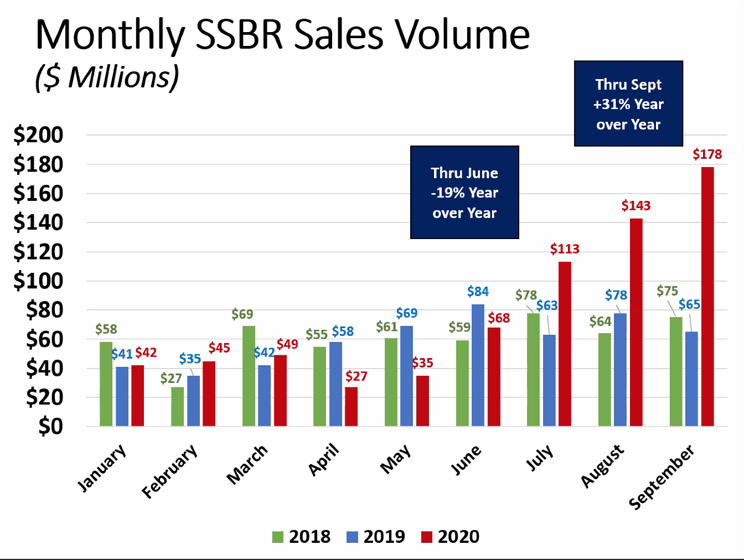Select the July 2020 bar showing $113
Image resolution: width=744 pixels, height=560 pixels.
pos(566,343)
